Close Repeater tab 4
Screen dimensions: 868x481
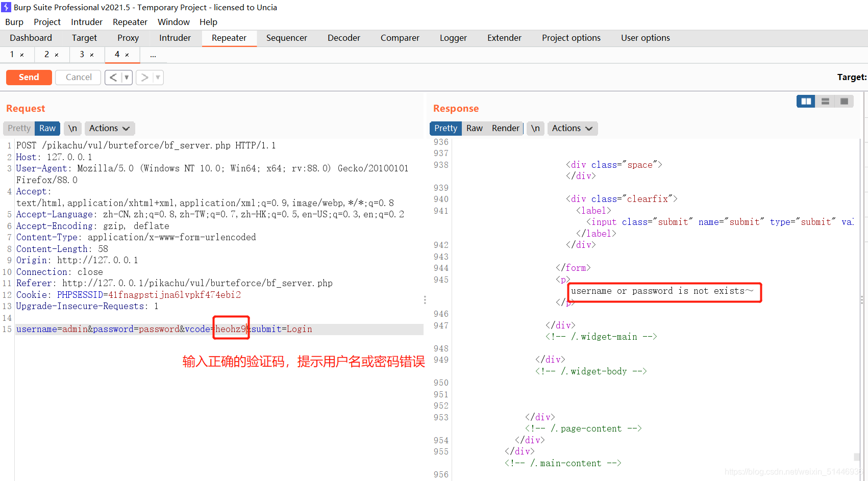pos(127,55)
